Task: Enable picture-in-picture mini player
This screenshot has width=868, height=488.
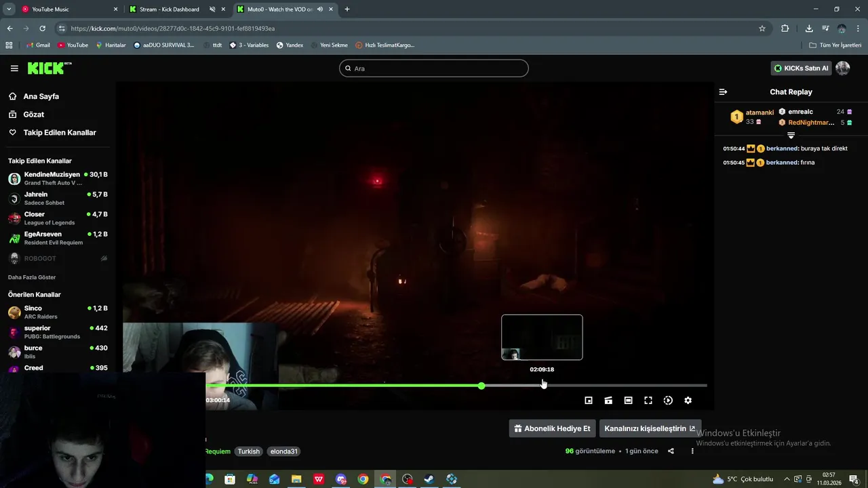Action: click(589, 401)
